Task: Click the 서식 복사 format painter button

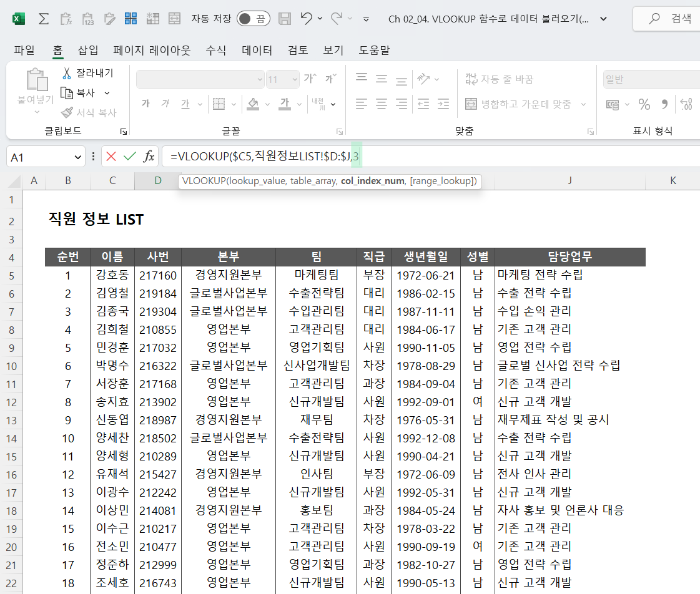Action: point(89,113)
